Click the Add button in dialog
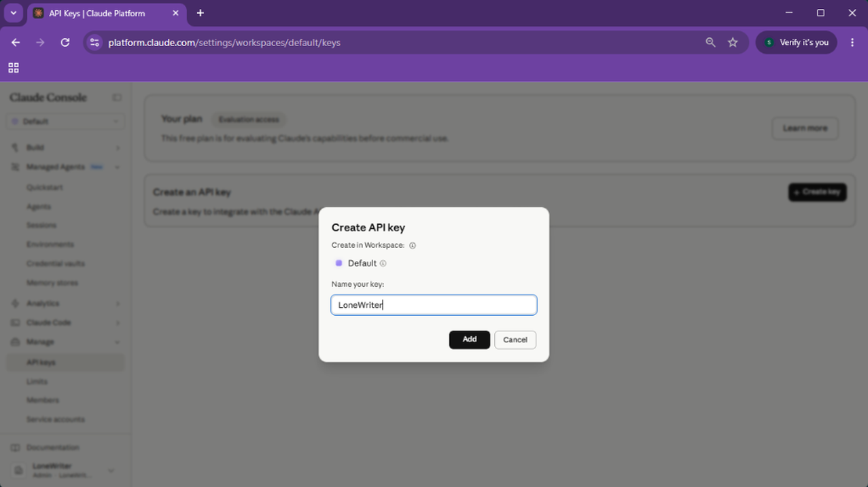 tap(469, 340)
